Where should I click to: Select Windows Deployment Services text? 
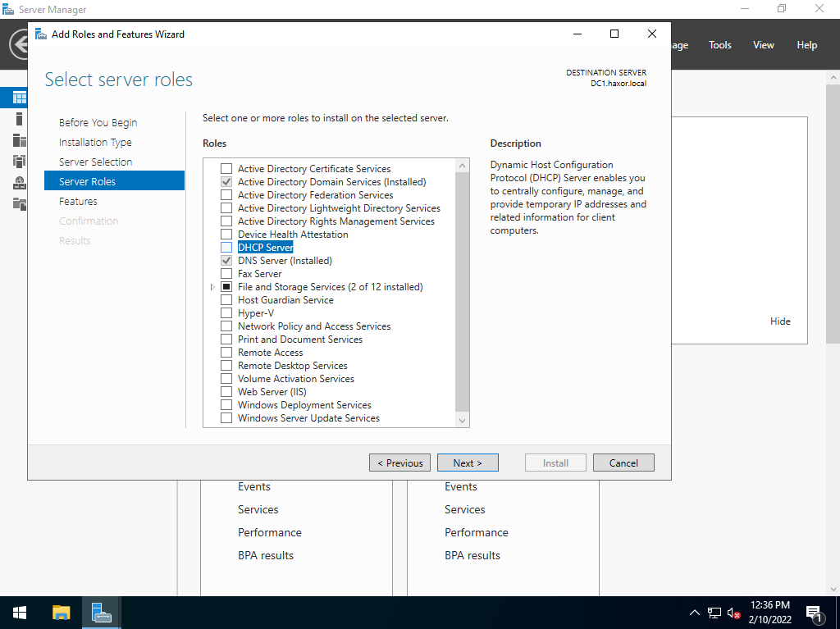[x=304, y=405]
